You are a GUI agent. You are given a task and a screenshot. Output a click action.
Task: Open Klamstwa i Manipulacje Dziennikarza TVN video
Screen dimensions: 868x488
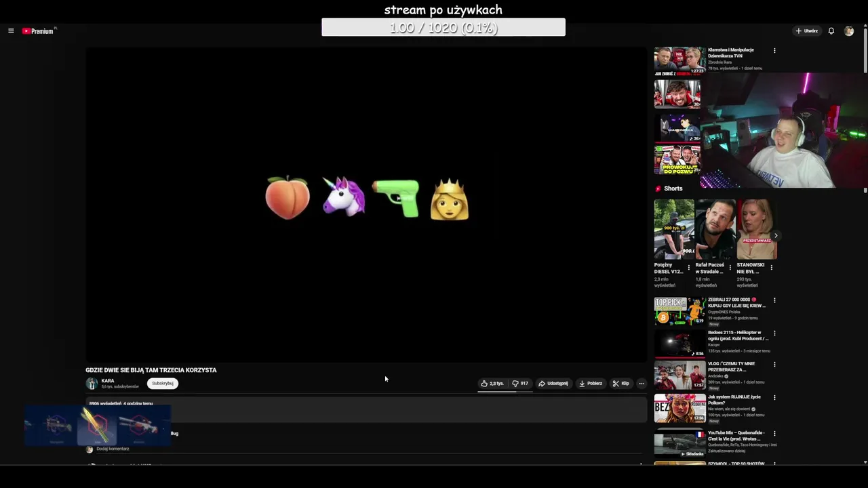click(731, 53)
